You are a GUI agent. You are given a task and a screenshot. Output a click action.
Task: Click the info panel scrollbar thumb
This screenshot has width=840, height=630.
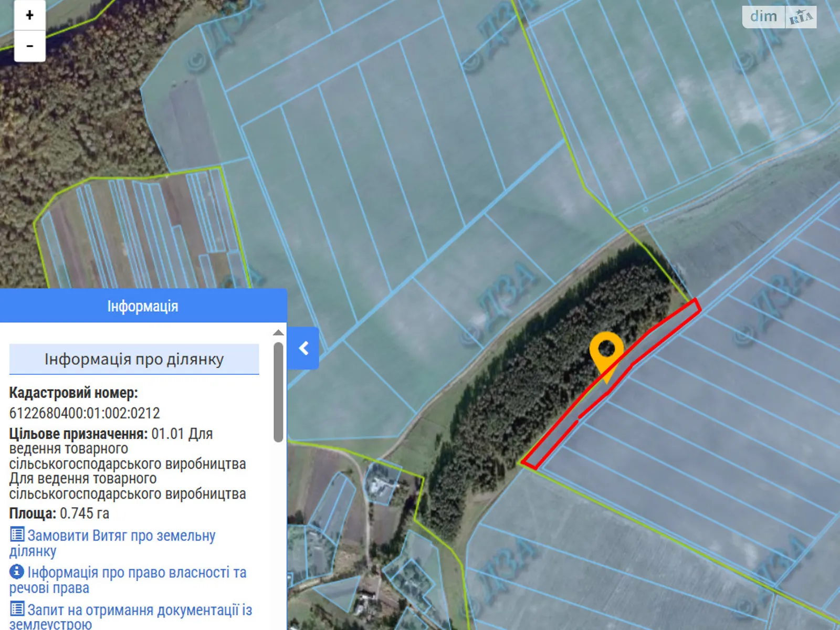pos(278,391)
